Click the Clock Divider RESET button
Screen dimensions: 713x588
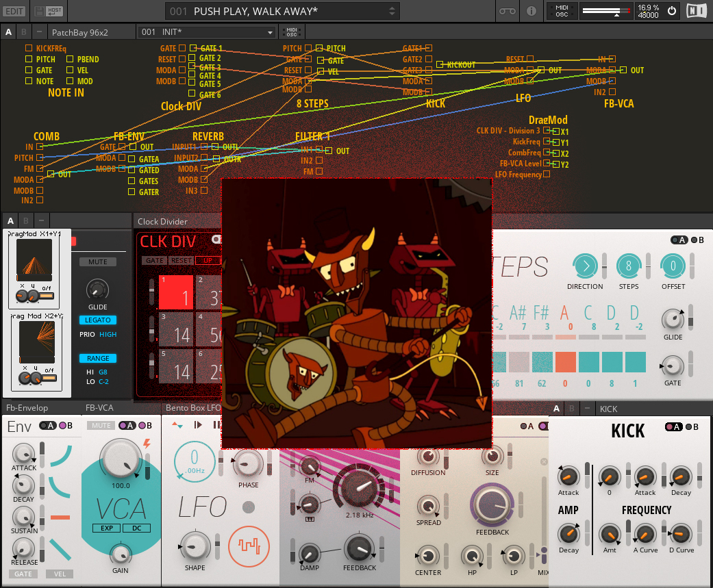[x=182, y=260]
